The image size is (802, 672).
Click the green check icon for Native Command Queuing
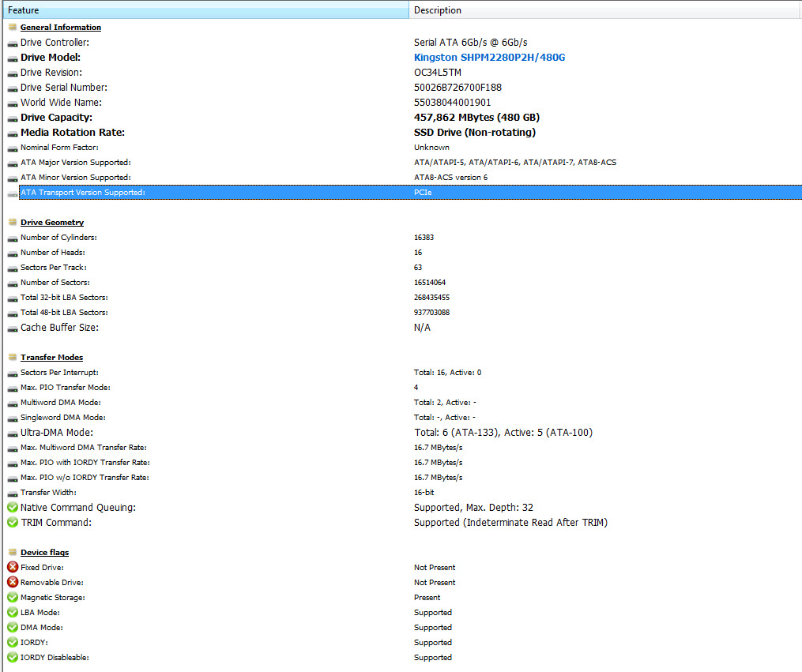(x=13, y=508)
